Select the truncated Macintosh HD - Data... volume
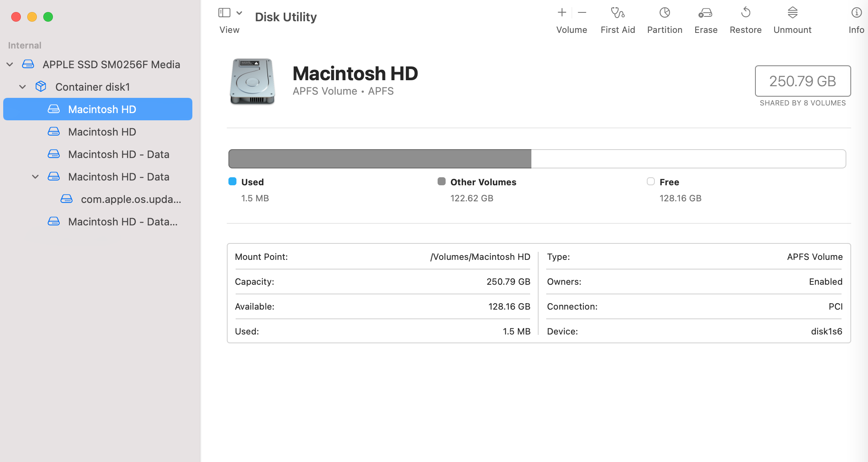Image resolution: width=868 pixels, height=462 pixels. [x=123, y=222]
